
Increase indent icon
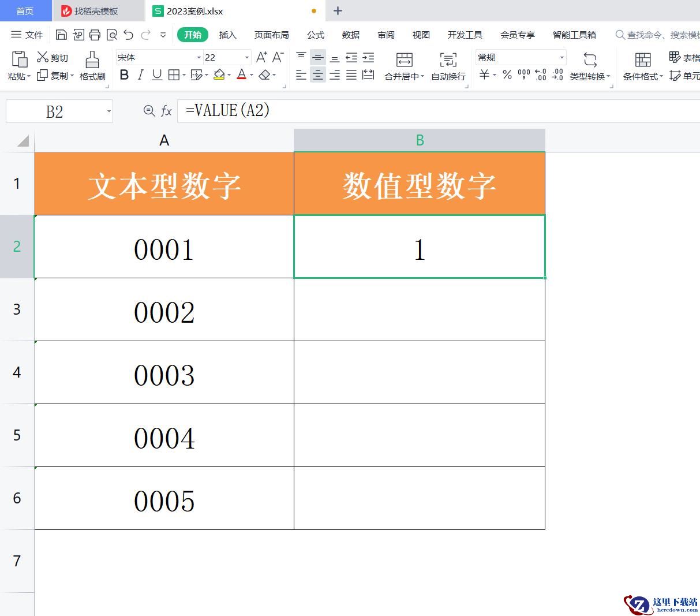368,57
